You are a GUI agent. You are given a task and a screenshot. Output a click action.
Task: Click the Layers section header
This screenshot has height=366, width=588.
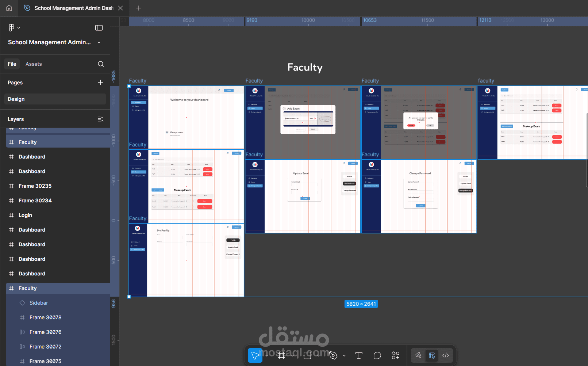[16, 119]
